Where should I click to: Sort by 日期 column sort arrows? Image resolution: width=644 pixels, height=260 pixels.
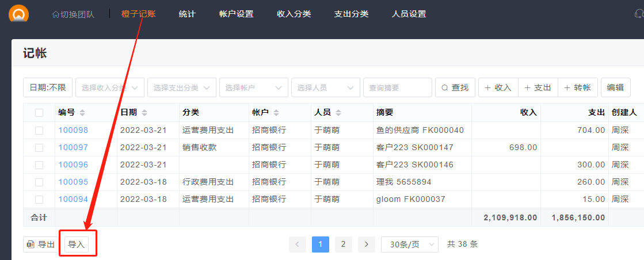pos(144,113)
